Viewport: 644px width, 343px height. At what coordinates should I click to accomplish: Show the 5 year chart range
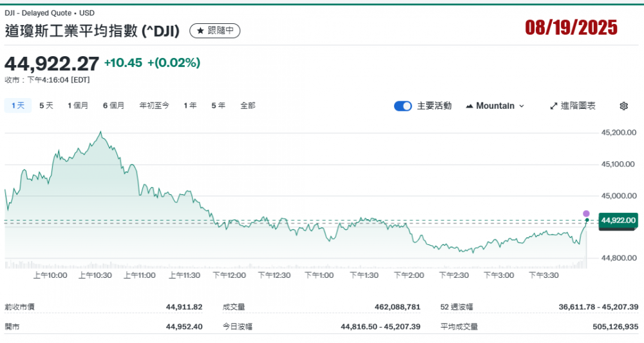pyautogui.click(x=218, y=106)
